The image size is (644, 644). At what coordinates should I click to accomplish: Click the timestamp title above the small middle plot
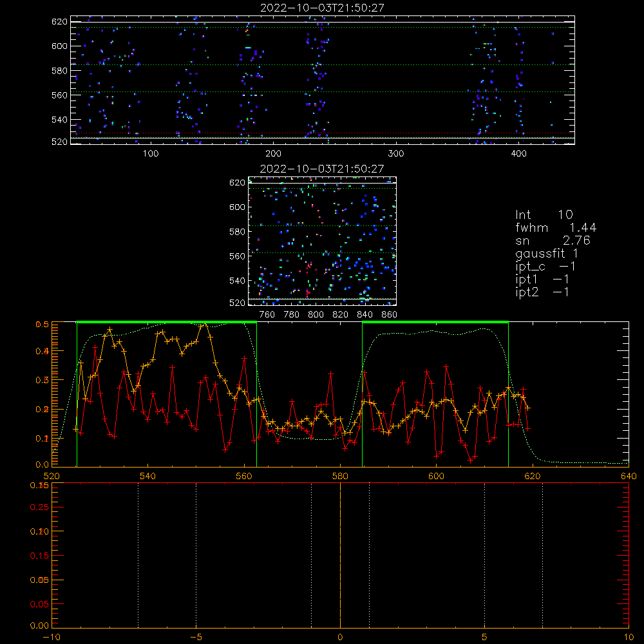322,168
